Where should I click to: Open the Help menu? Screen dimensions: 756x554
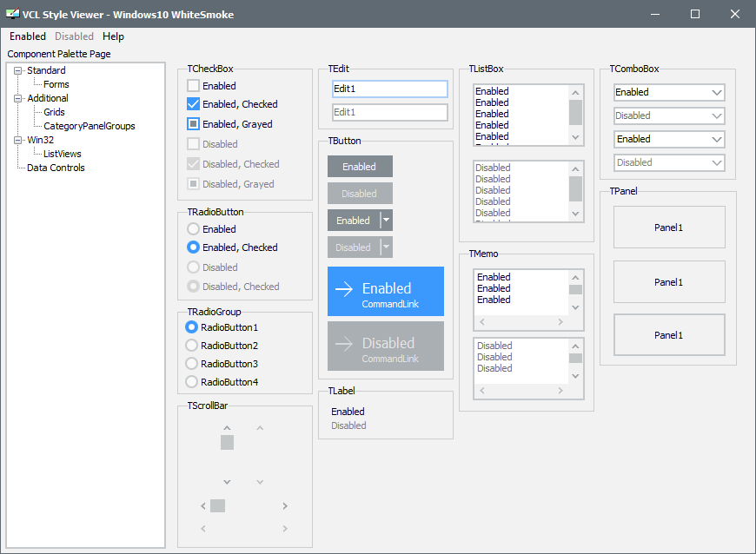pos(113,36)
